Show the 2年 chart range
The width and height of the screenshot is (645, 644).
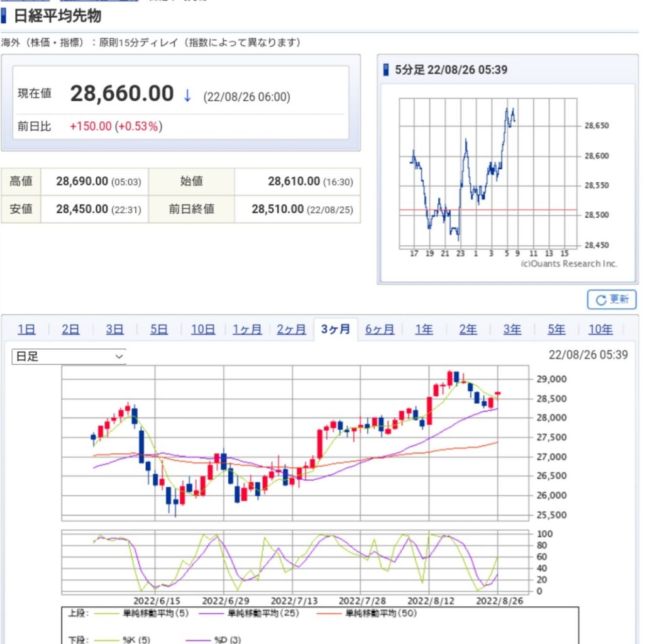(468, 329)
